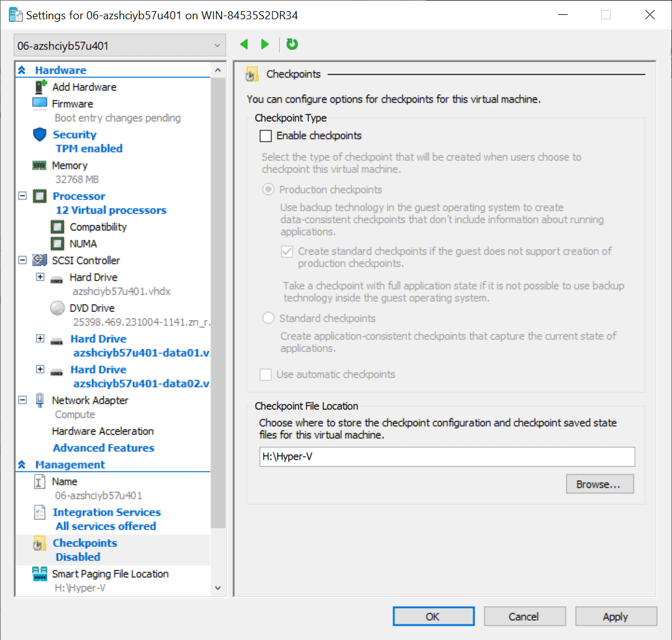Click the Browse button
Image resolution: width=672 pixels, height=640 pixels.
tap(599, 484)
